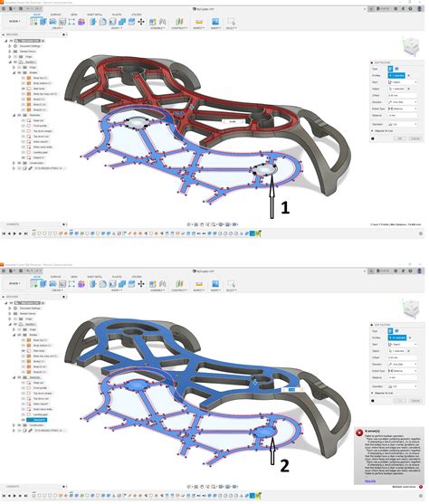Open Direction dropdown in red-preview Extrude dialog
Viewport: 429px width, 504px height.
(403, 102)
